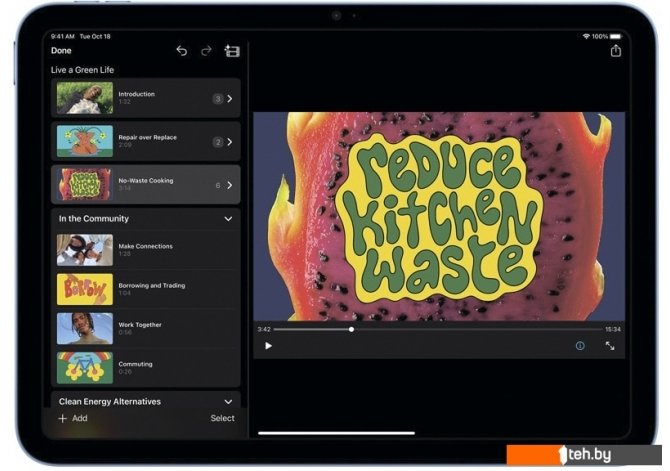Click the 3:42 elapsed time label

tap(264, 329)
